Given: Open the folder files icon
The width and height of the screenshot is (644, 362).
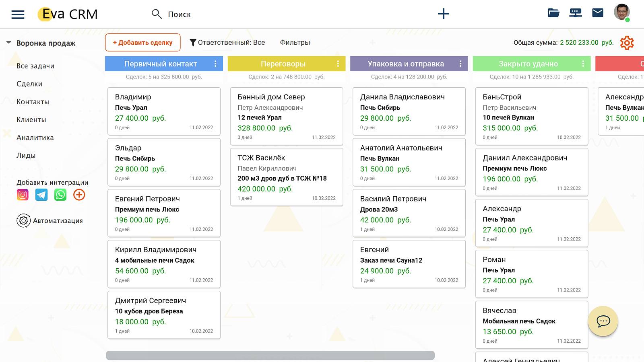Looking at the screenshot, I should point(553,13).
